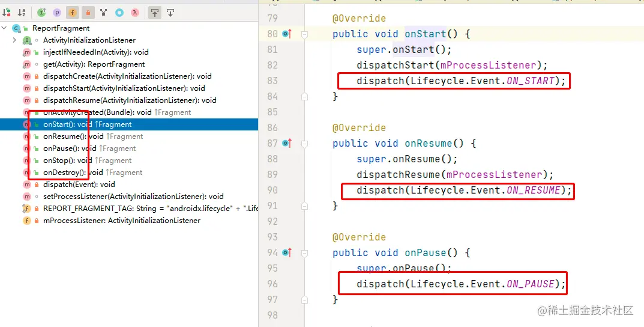Viewport: 644px width, 327px height.
Task: Select injectIfNeededIn(Activity): void method
Action: (x=95, y=52)
